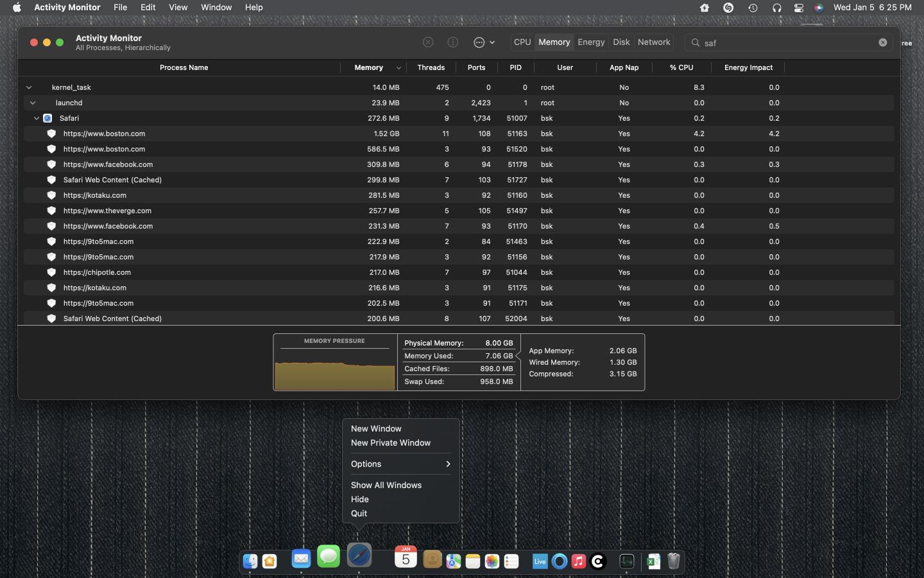
Task: Open the File menu
Action: click(x=120, y=8)
